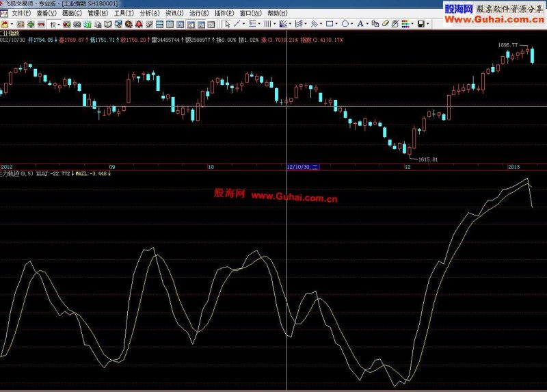Expand the save icon dropdown arrow
The height and width of the screenshot is (392, 547).
tap(428, 24)
